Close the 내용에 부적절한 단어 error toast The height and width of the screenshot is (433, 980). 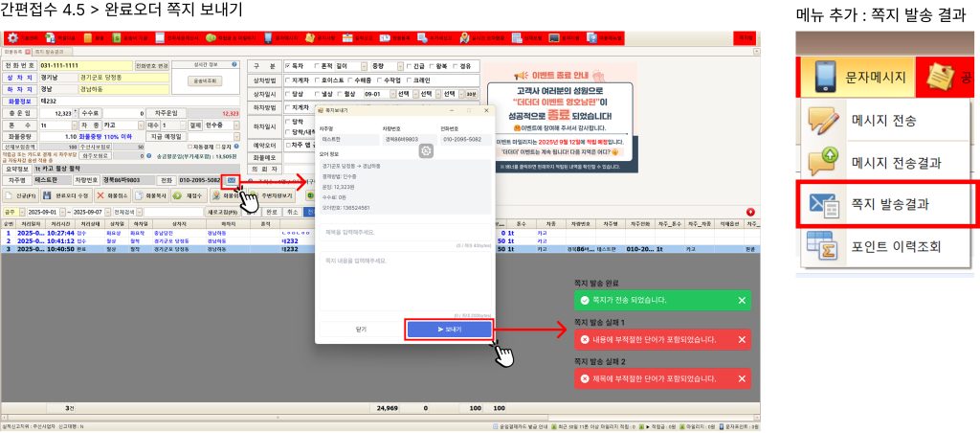tap(742, 340)
